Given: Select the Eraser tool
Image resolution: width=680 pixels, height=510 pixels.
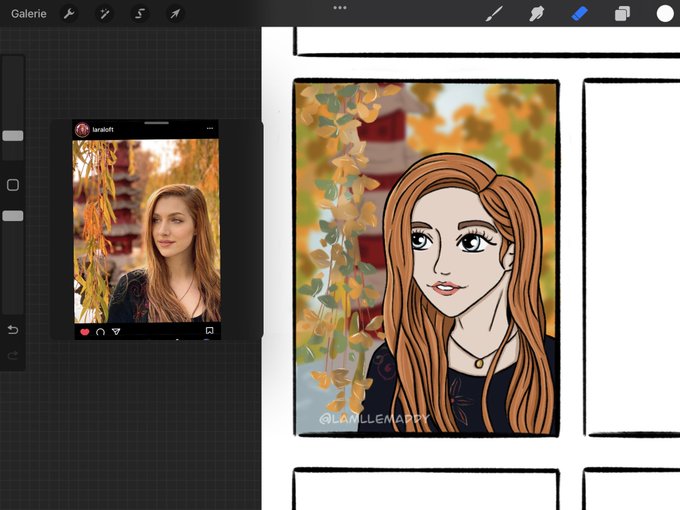Looking at the screenshot, I should [x=579, y=14].
